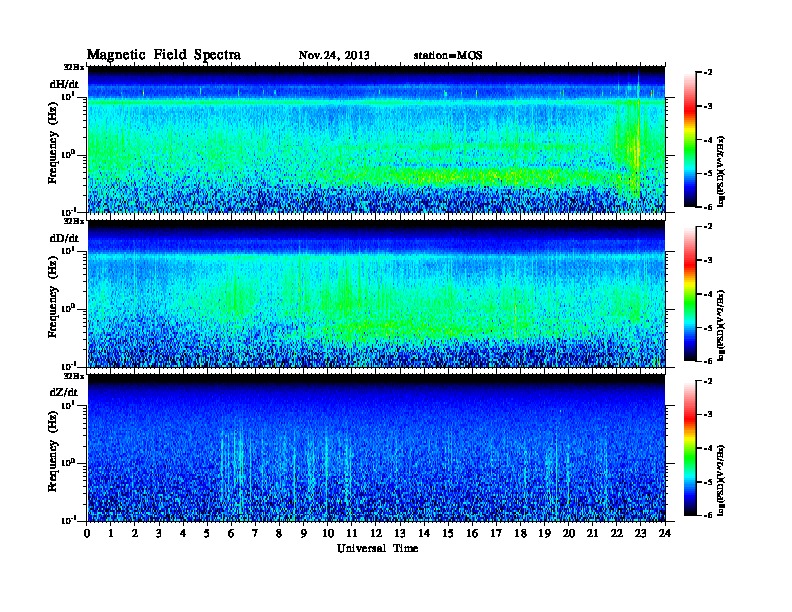Click hour 24 on the time axis
The height and width of the screenshot is (612, 792).
[665, 534]
